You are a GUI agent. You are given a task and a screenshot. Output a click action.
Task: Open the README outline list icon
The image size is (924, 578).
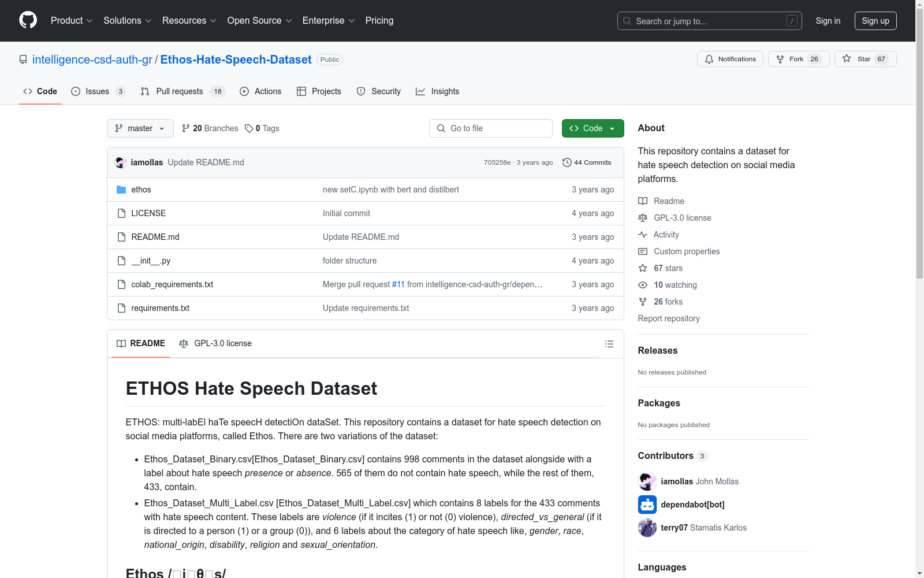pyautogui.click(x=609, y=344)
